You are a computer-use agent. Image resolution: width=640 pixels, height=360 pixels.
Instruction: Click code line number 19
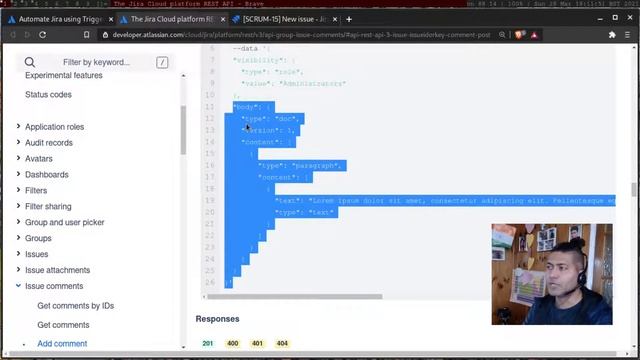210,200
